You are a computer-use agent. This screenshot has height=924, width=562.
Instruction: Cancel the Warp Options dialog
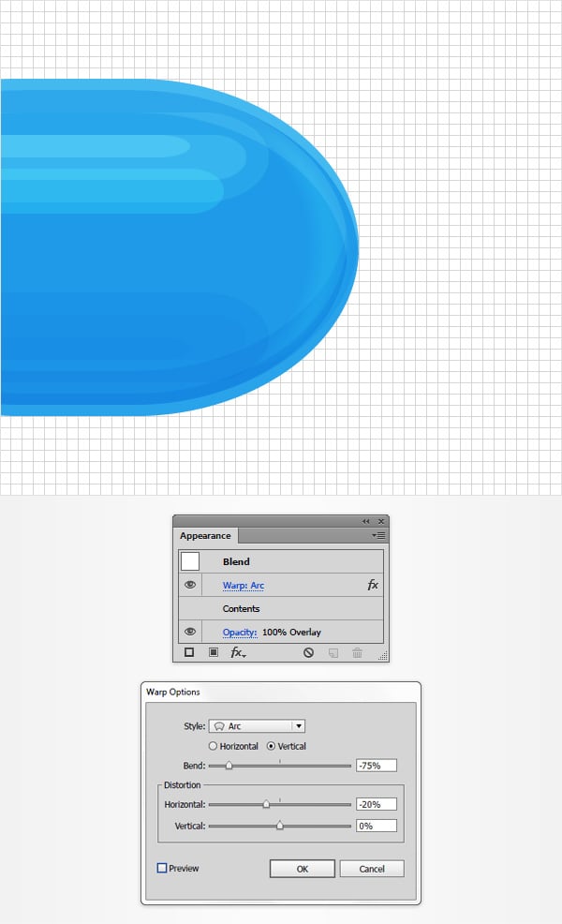click(x=372, y=869)
